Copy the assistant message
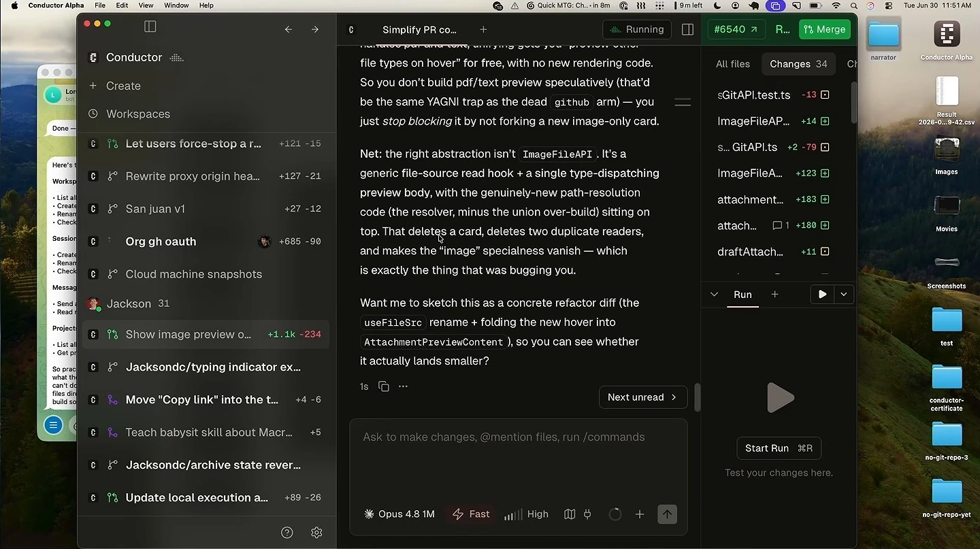This screenshot has width=980, height=549. (x=384, y=386)
